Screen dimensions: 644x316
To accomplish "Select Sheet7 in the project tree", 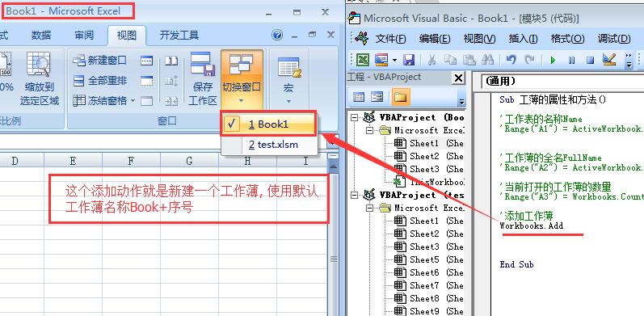I will click(428, 285).
